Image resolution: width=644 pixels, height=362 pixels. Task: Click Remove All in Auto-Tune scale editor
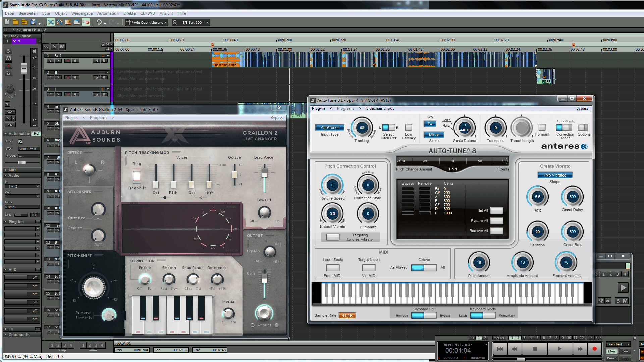pos(496,231)
